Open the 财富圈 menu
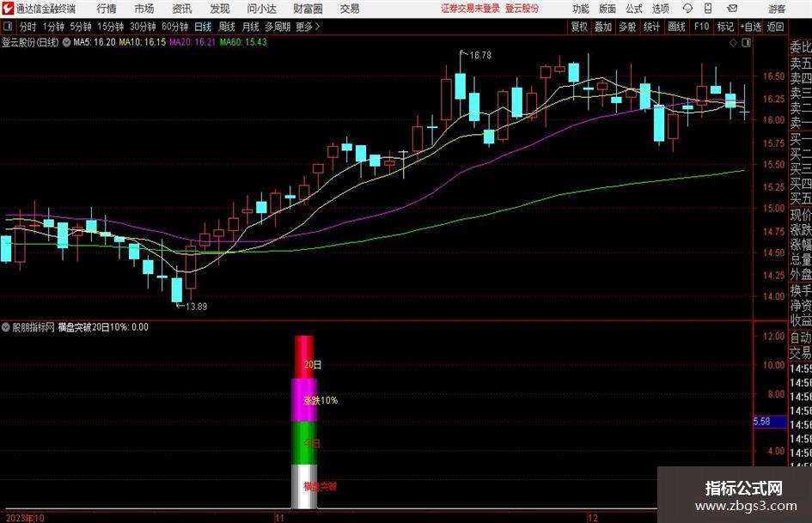812x523 pixels. click(308, 9)
